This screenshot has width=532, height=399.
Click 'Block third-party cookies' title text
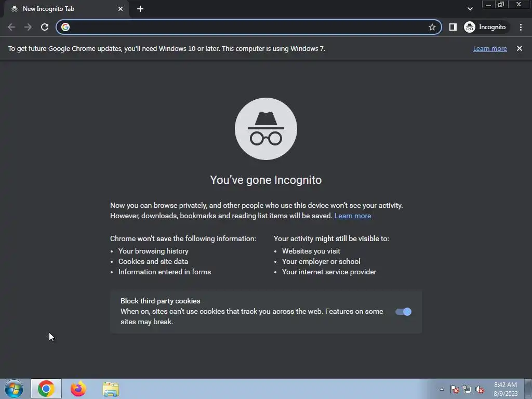click(161, 301)
